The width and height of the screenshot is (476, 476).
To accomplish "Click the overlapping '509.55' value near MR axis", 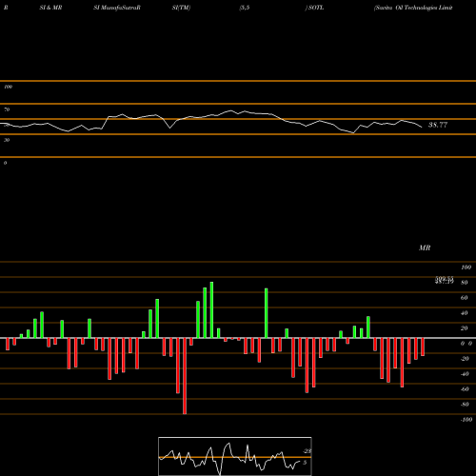I will [445, 279].
